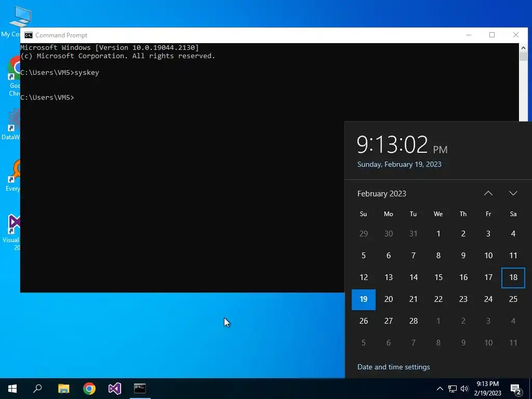The height and width of the screenshot is (399, 532).
Task: Select February 27 in the calendar
Action: (389, 321)
